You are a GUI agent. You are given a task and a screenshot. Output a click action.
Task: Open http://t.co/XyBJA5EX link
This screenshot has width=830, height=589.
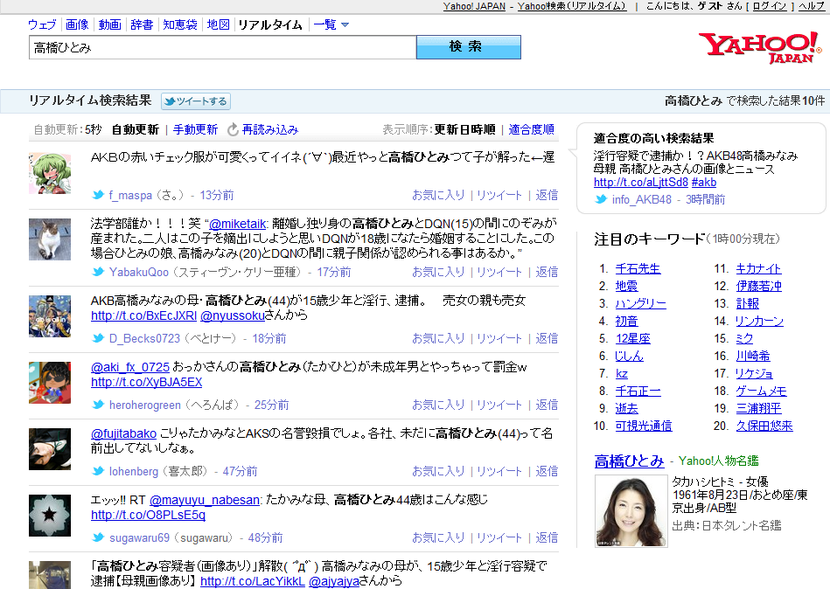tap(147, 382)
